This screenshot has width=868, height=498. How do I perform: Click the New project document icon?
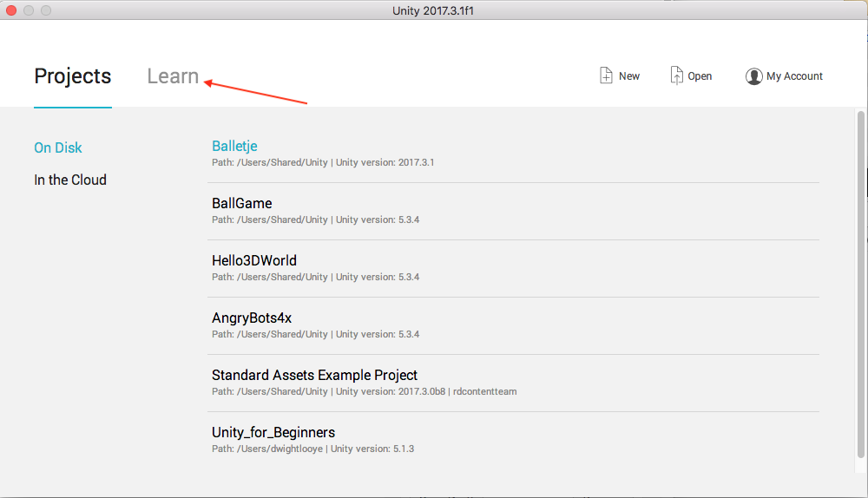(606, 75)
